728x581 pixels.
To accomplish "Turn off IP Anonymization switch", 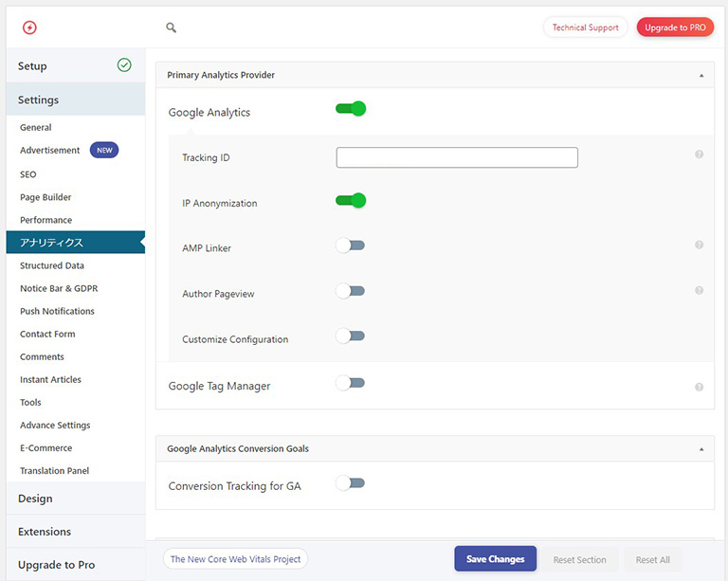I will tap(351, 201).
